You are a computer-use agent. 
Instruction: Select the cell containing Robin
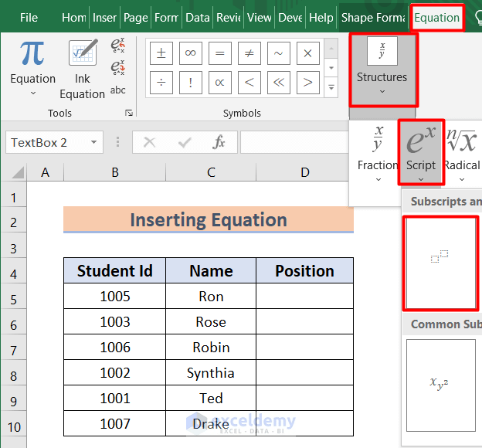211,347
